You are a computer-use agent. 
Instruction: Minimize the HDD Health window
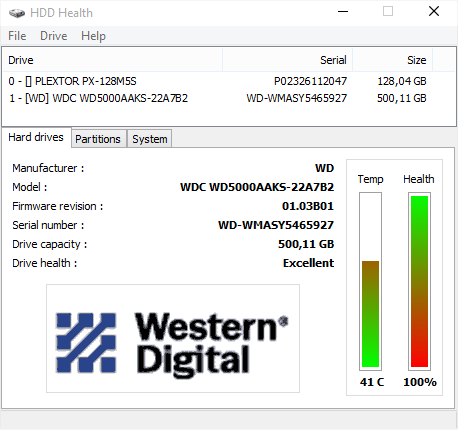click(343, 12)
